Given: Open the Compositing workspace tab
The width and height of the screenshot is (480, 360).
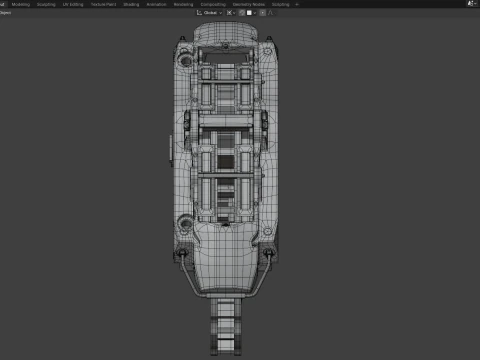Looking at the screenshot, I should click(213, 4).
